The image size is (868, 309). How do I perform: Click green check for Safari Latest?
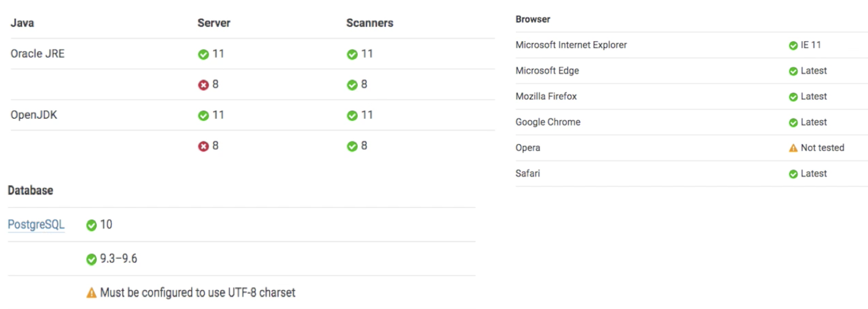pyautogui.click(x=793, y=174)
